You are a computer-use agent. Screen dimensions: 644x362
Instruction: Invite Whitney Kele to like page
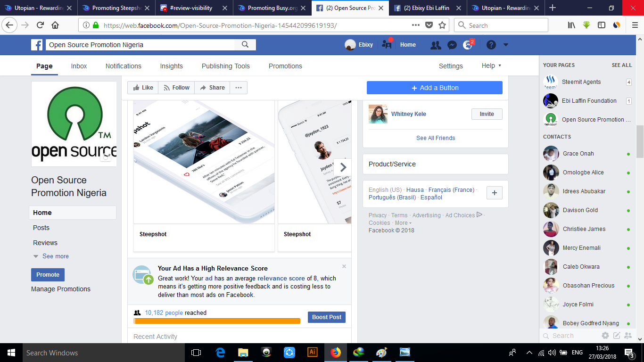coord(487,114)
